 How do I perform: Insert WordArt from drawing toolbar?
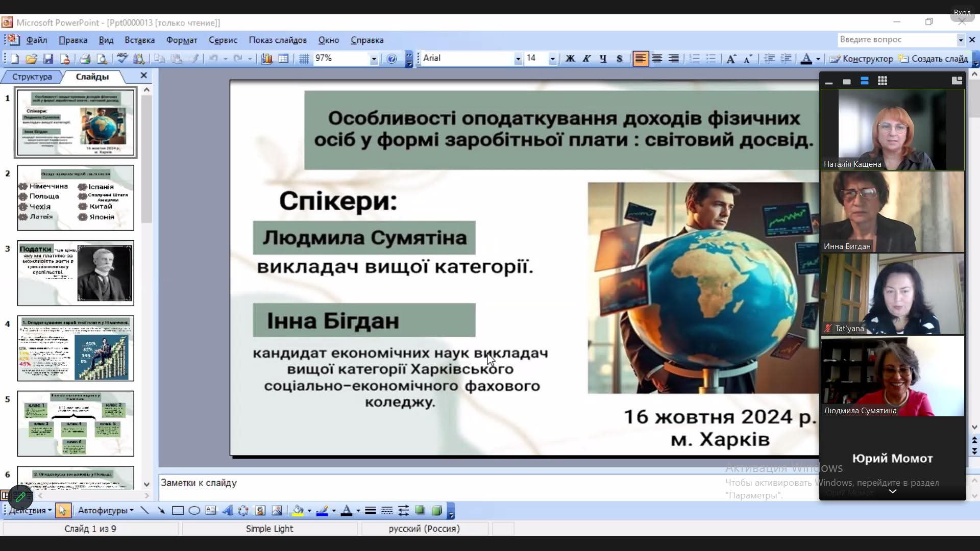tap(227, 511)
